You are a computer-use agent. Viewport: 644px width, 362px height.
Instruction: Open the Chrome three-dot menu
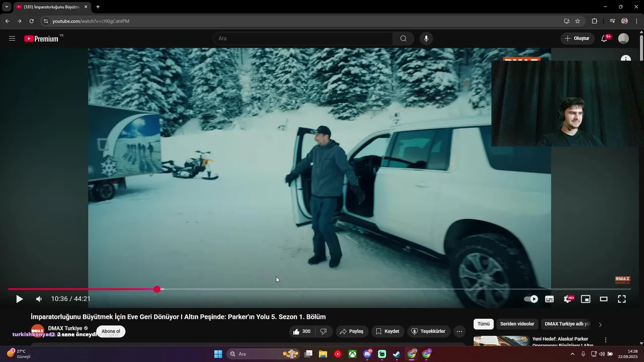636,21
